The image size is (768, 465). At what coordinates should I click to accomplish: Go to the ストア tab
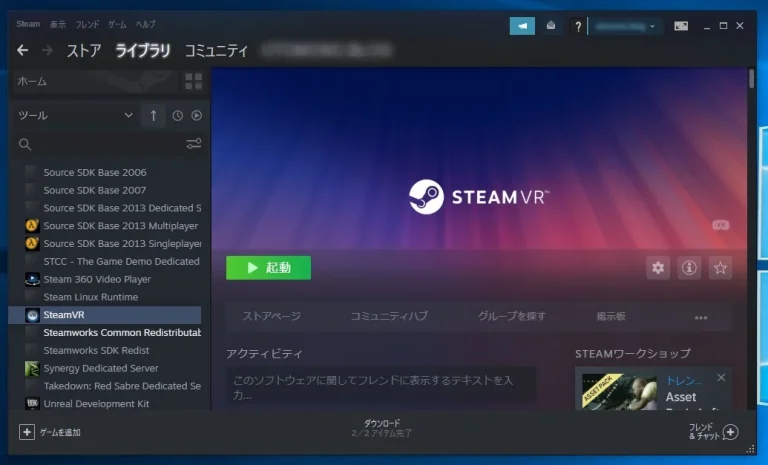tap(84, 50)
